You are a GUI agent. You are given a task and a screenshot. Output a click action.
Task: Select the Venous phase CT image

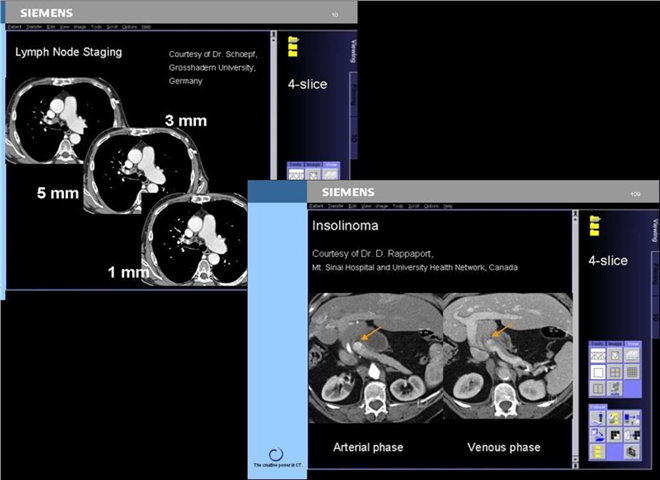[x=505, y=355]
